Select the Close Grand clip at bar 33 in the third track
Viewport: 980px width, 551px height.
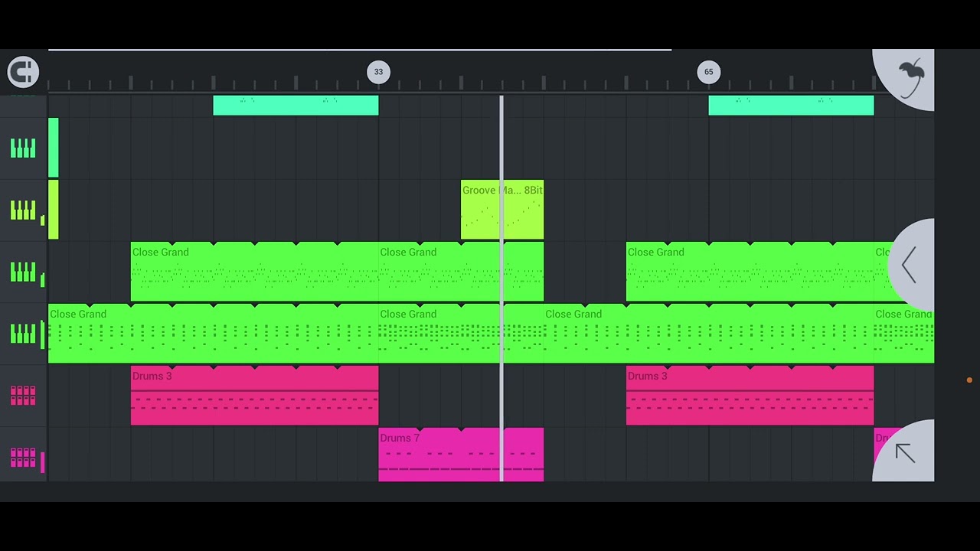click(461, 272)
